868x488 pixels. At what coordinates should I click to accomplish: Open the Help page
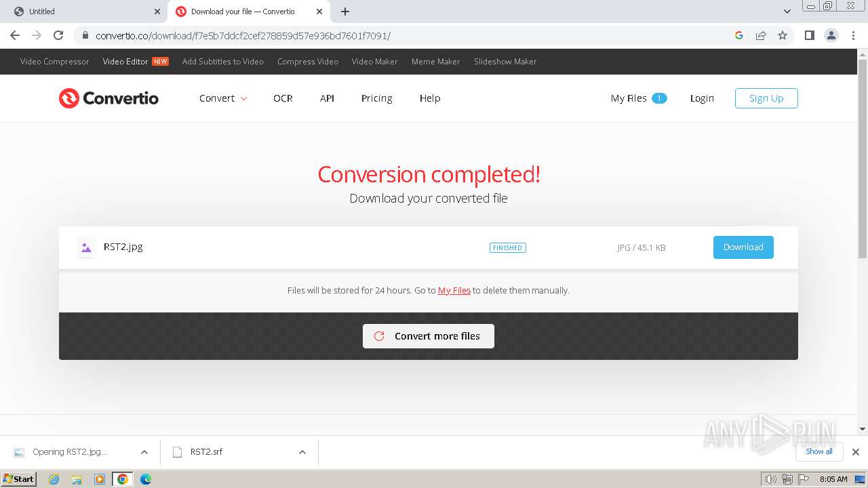click(430, 98)
